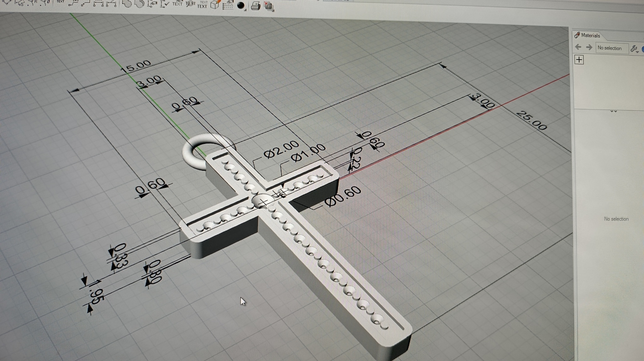Expand the double-chevron collapser in Materials panel
The image size is (644, 361).
(613, 111)
